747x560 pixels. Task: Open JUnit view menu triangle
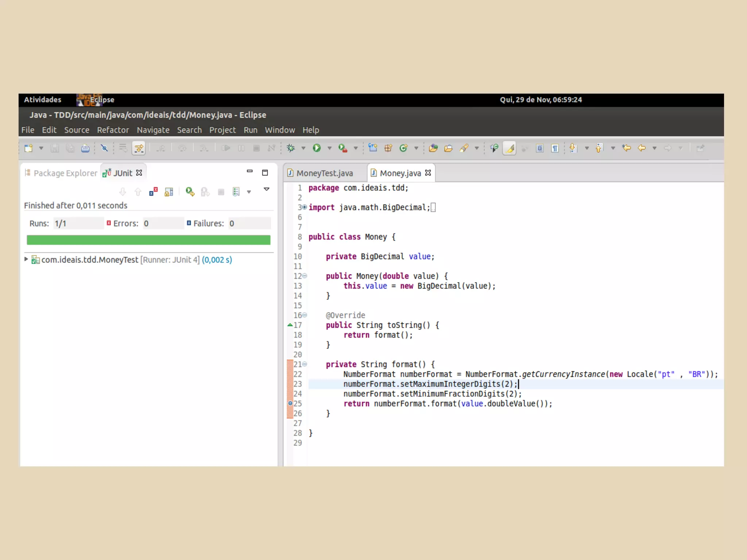267,189
